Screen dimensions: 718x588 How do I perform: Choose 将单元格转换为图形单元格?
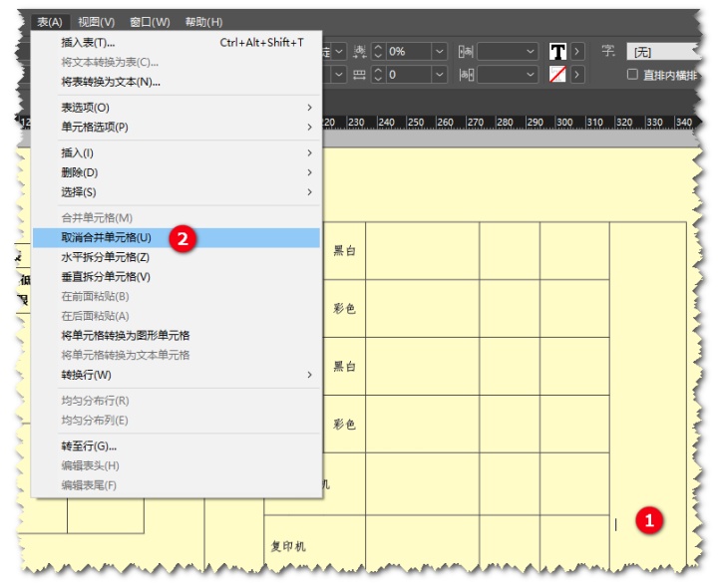coord(177,336)
